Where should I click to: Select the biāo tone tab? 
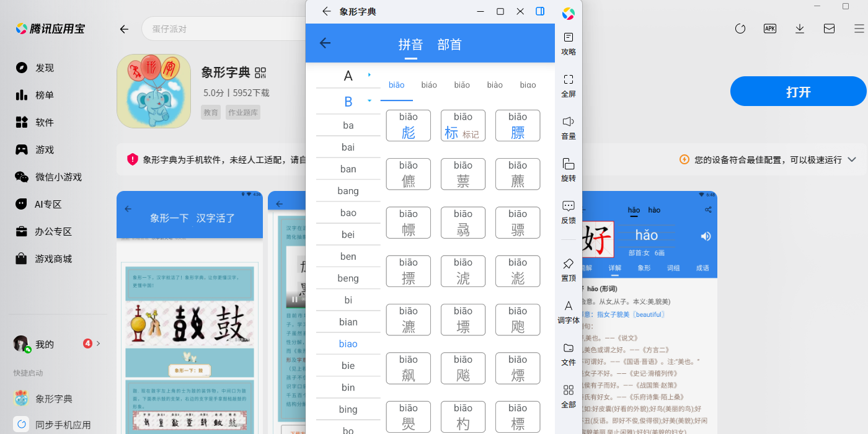tap(397, 85)
